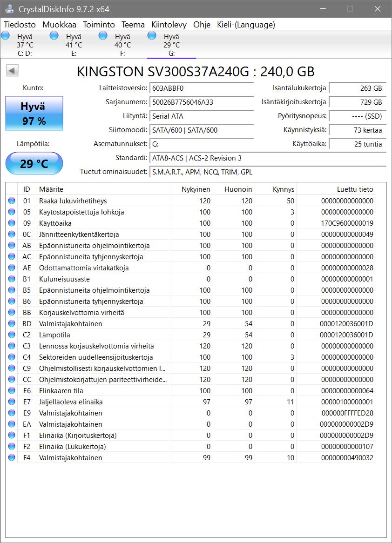Select row Raaka lukuvirhetiheys

[x=190, y=201]
